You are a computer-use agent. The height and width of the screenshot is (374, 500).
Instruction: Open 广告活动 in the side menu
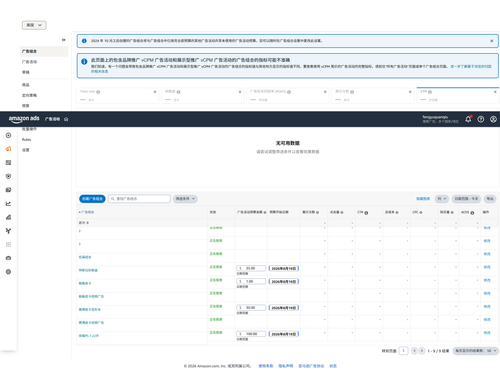(29, 62)
